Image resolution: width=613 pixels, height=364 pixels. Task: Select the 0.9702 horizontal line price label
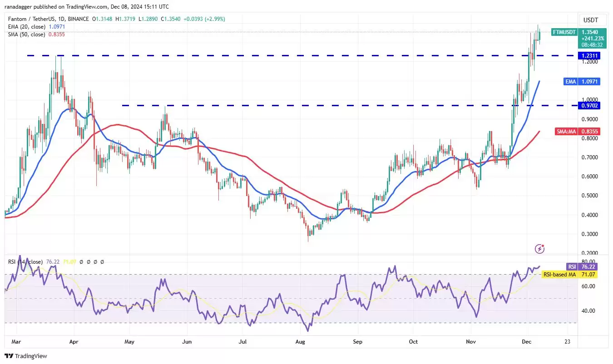588,105
